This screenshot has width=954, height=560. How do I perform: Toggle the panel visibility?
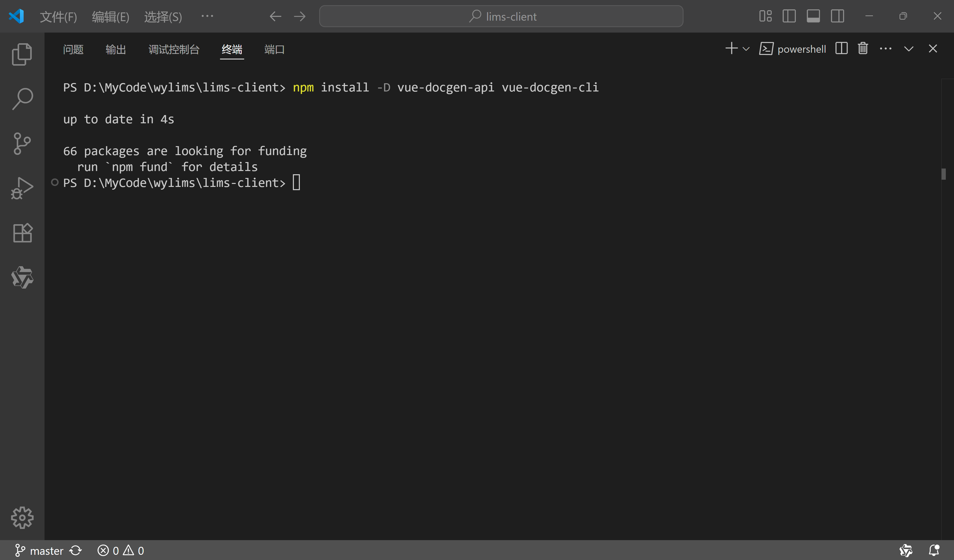point(814,16)
